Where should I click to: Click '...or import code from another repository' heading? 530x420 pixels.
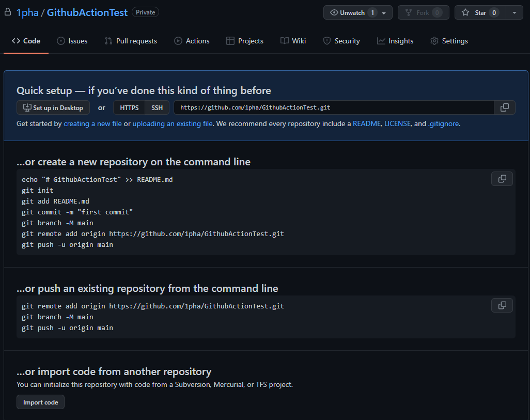point(114,371)
